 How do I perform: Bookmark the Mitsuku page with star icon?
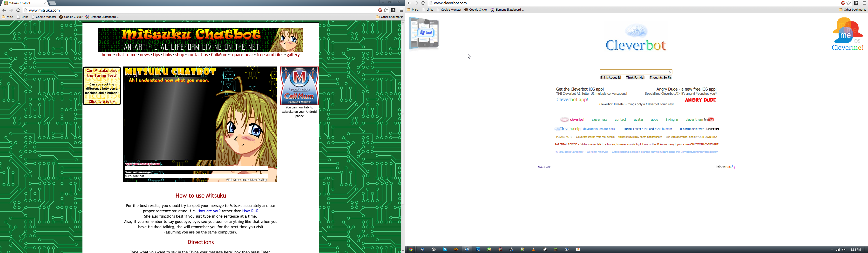pos(386,10)
